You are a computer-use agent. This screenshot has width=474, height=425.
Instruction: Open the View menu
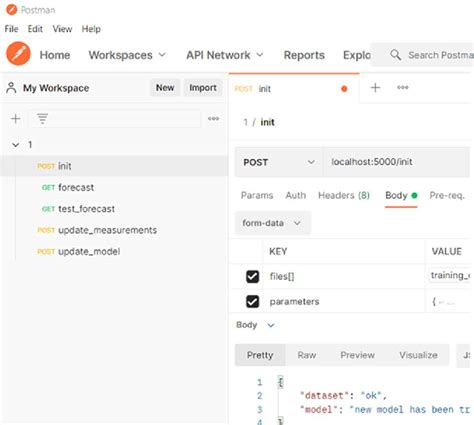[x=62, y=29]
